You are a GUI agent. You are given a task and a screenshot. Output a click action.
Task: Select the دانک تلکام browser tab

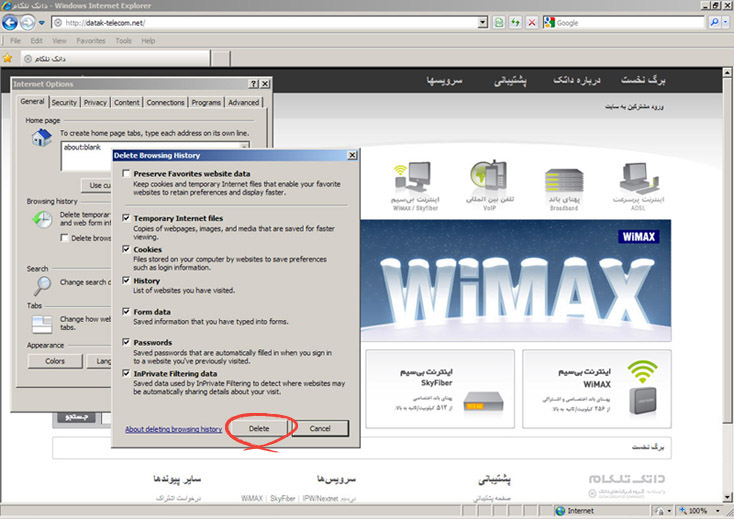[x=115, y=58]
